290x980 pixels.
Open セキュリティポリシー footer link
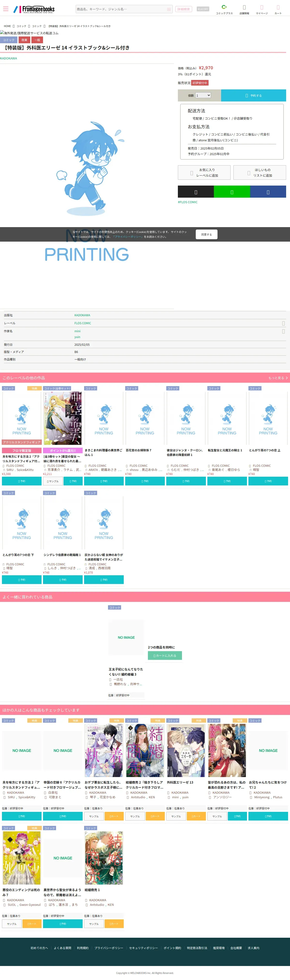pyautogui.click(x=144, y=948)
